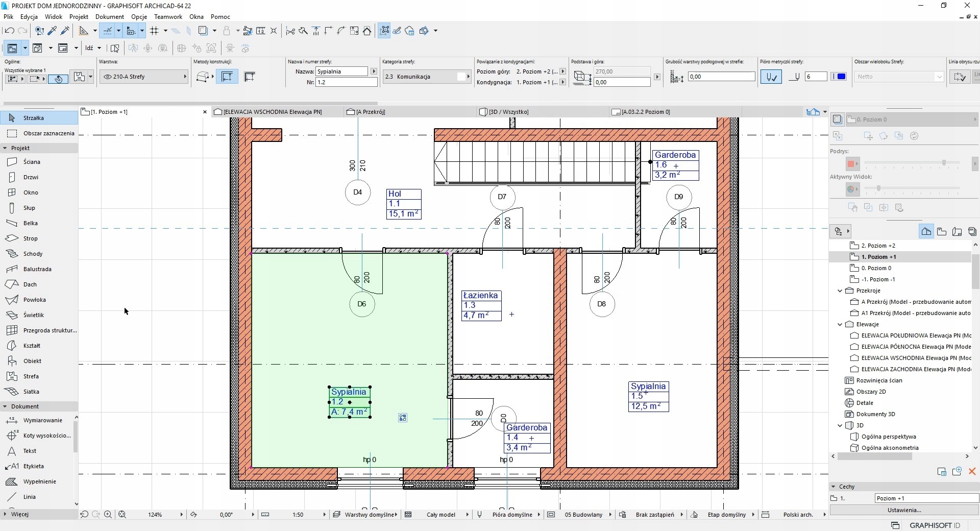The image size is (980, 531).
Task: Choose the Strefa zone tool
Action: [31, 376]
